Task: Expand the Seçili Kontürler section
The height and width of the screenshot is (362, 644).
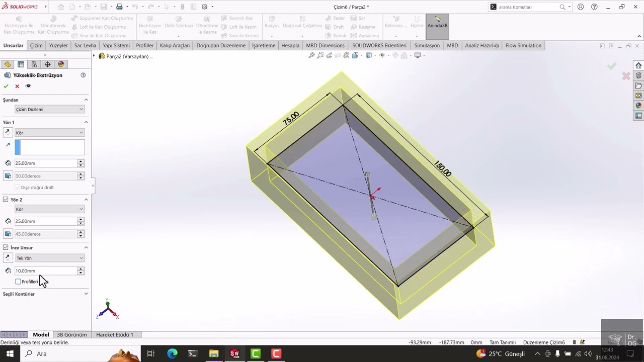Action: pos(86,294)
